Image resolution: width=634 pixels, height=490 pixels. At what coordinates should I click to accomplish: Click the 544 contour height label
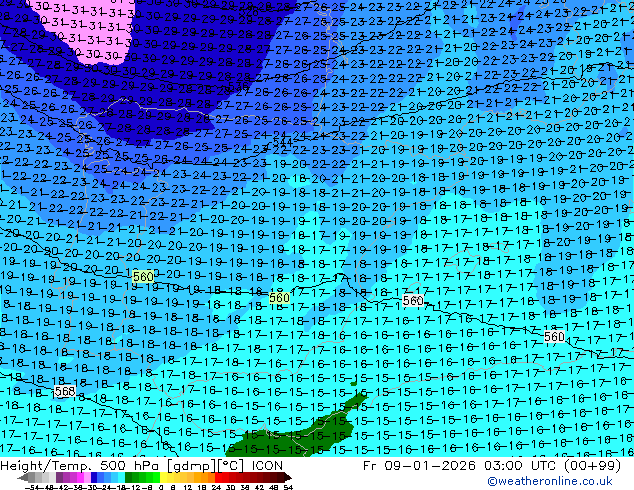[x=282, y=142]
